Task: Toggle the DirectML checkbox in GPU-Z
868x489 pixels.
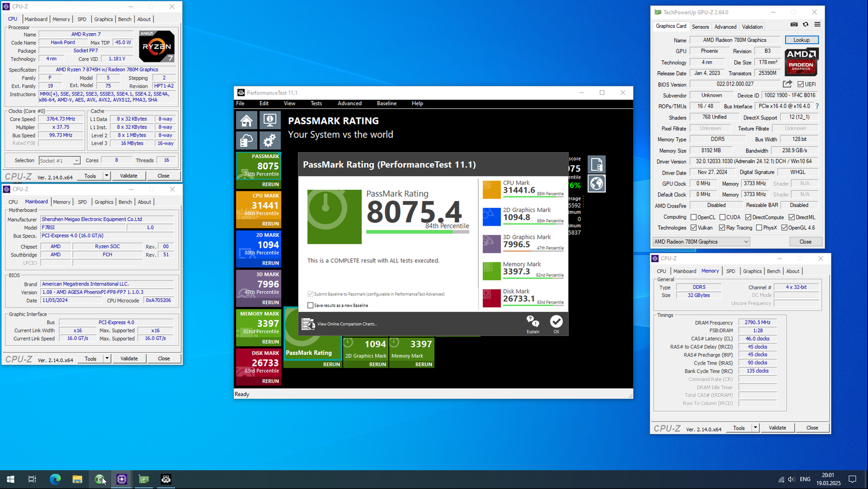Action: tap(791, 217)
